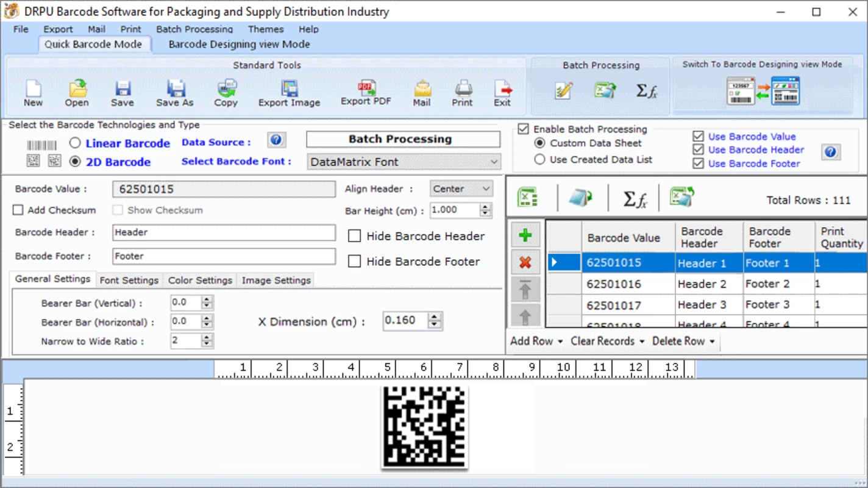Open the Color Settings tab
Screen dimensions: 868x488
200,280
